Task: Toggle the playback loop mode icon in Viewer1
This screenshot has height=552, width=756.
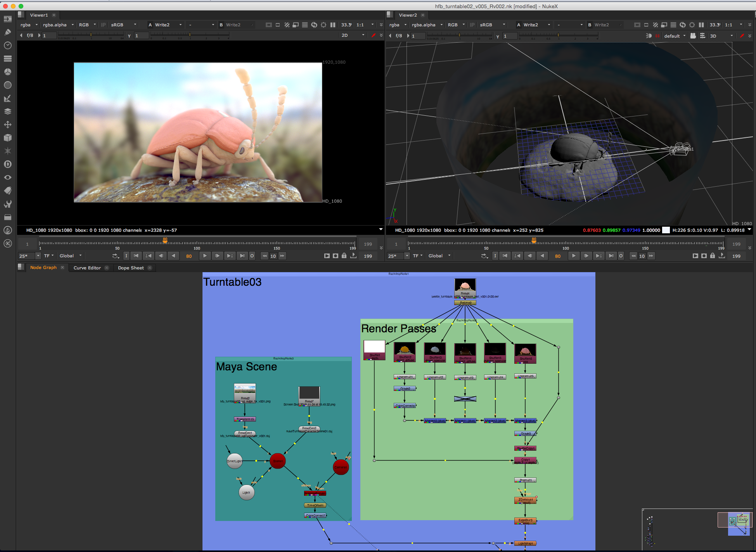Action: [x=116, y=256]
